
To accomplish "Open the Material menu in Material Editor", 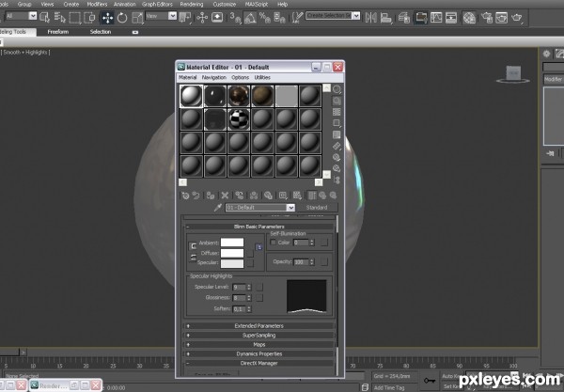I will (188, 77).
